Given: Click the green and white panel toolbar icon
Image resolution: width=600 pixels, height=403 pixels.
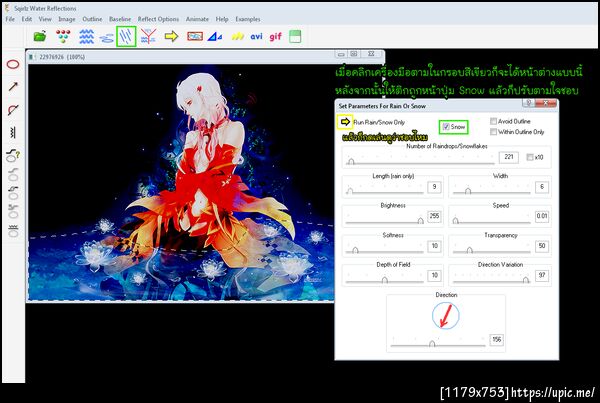Looking at the screenshot, I should coord(295,37).
